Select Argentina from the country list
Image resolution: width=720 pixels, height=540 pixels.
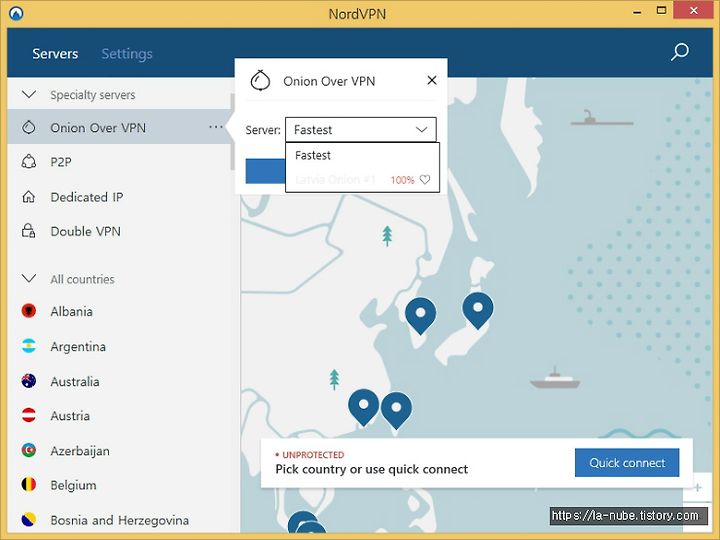(119, 346)
